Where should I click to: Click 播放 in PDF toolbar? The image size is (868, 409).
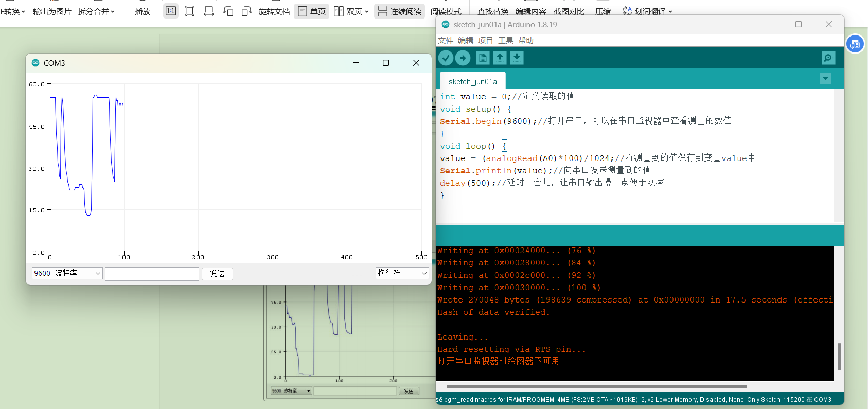tap(143, 11)
